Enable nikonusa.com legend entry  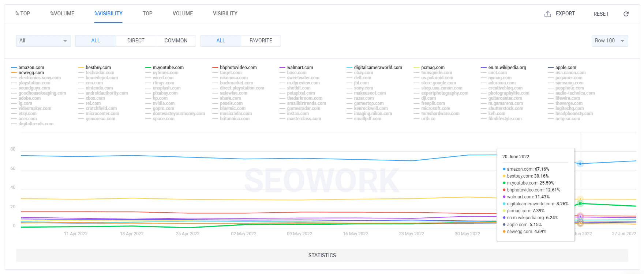[x=230, y=78]
